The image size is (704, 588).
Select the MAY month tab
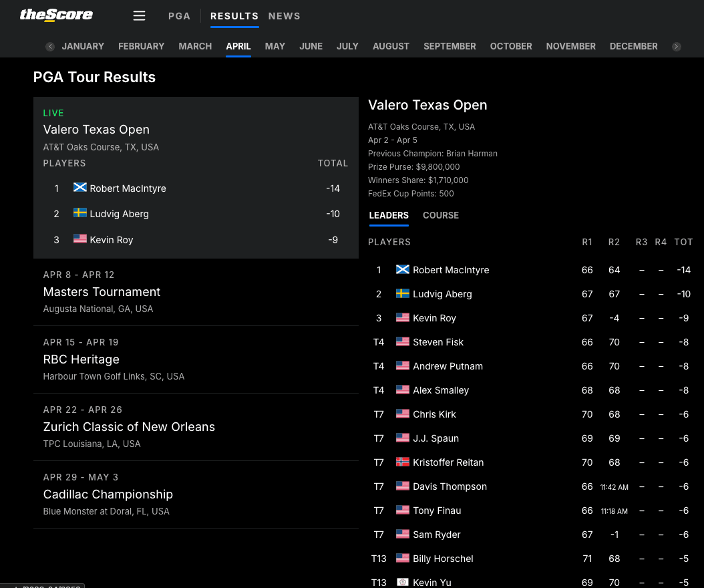[x=275, y=46]
